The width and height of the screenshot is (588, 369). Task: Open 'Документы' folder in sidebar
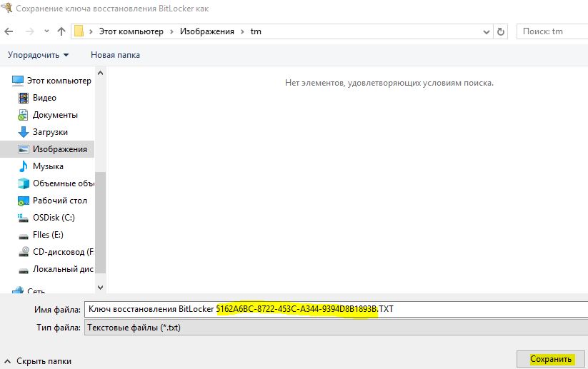(x=55, y=115)
